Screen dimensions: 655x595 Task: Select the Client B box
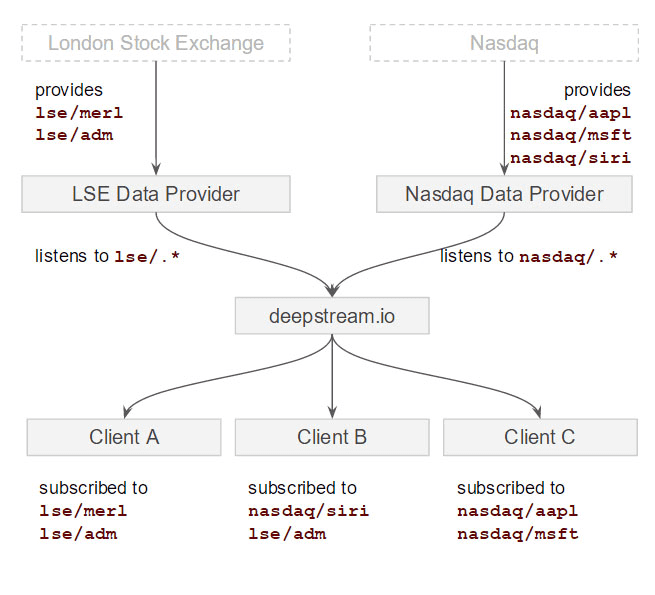pos(332,437)
